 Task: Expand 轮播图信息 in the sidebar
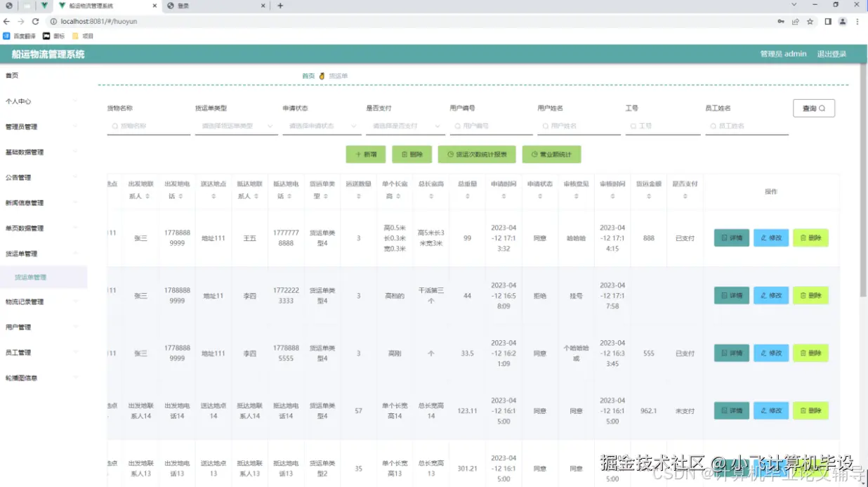[44, 378]
